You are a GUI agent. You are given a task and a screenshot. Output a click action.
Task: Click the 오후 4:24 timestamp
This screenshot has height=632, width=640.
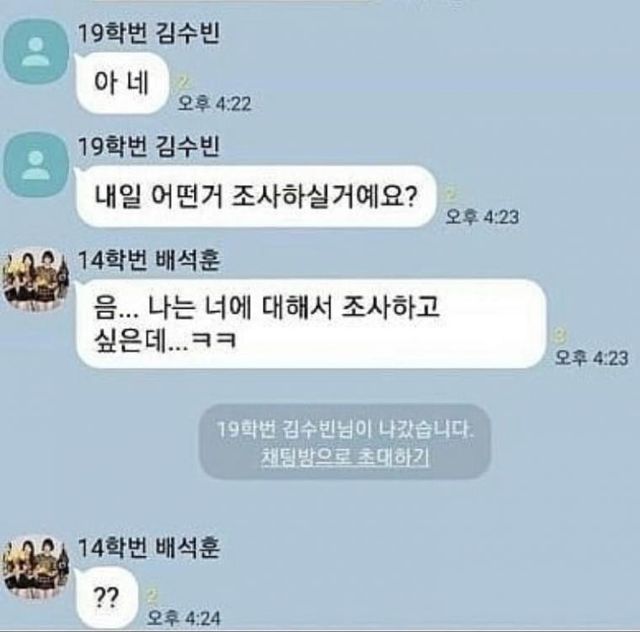pos(184,618)
